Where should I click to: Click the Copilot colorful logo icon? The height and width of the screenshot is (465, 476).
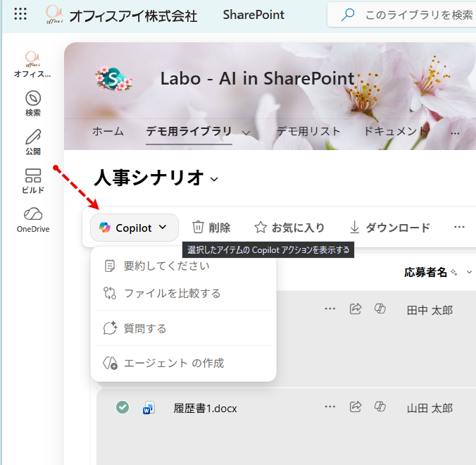click(x=105, y=228)
